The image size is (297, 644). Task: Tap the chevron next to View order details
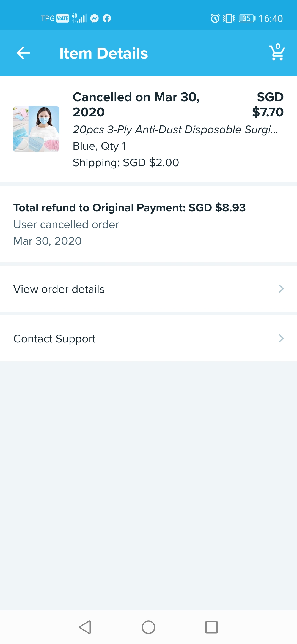[x=281, y=289]
